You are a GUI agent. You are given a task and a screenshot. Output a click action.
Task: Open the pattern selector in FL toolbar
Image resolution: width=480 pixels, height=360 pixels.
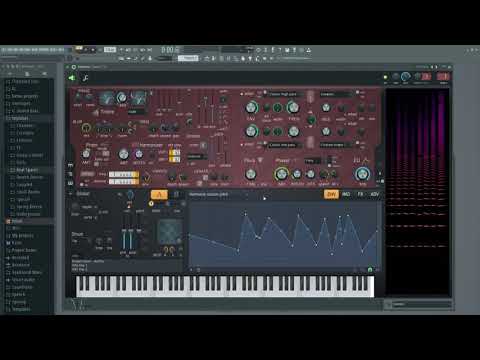click(188, 58)
